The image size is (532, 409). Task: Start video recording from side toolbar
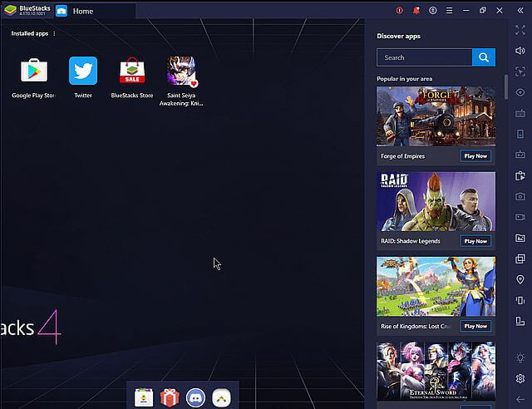point(520,217)
